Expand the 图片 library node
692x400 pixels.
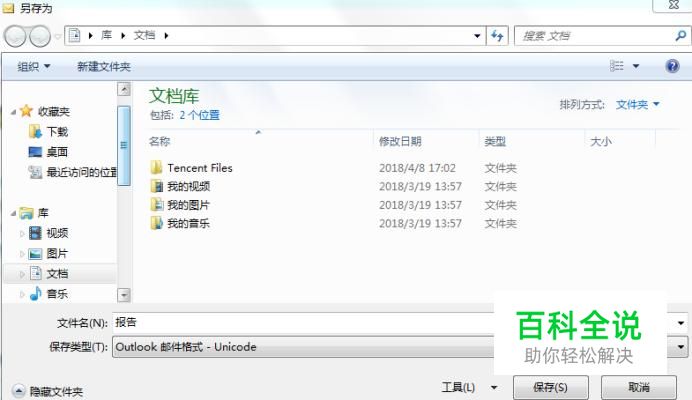22,253
